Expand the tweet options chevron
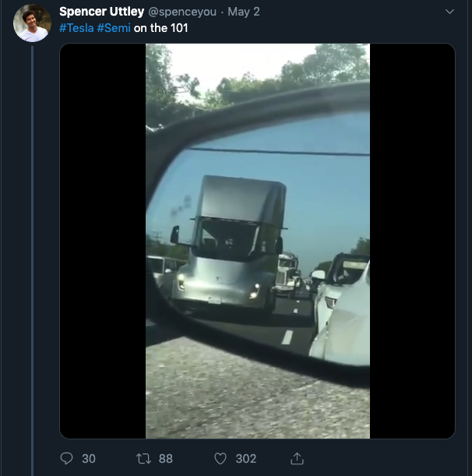The height and width of the screenshot is (476, 472). coord(449,12)
